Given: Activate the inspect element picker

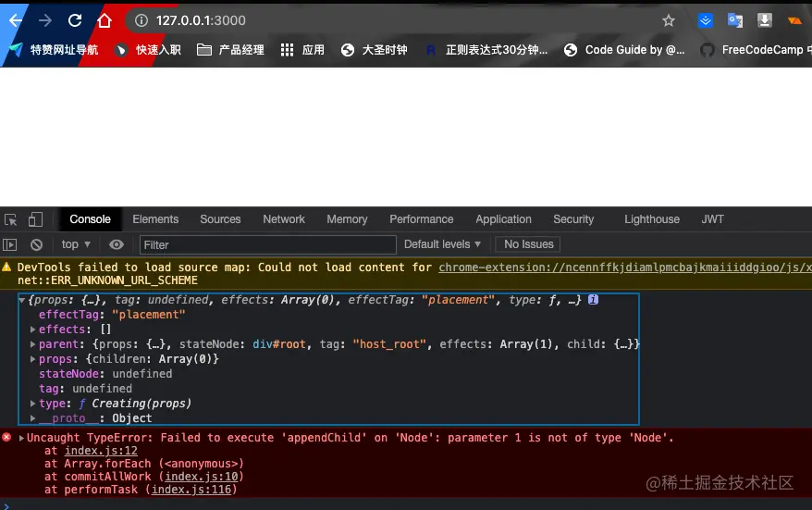Looking at the screenshot, I should (x=11, y=219).
